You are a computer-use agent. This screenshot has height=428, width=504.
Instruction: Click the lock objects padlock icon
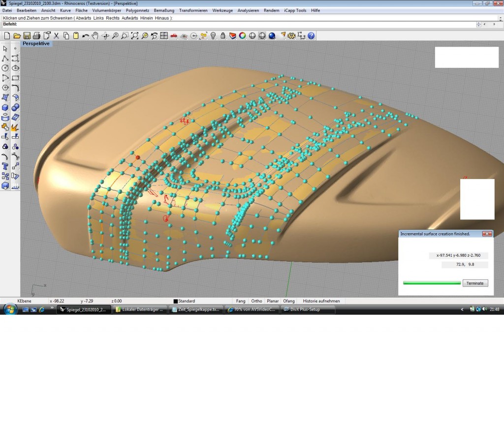(222, 36)
